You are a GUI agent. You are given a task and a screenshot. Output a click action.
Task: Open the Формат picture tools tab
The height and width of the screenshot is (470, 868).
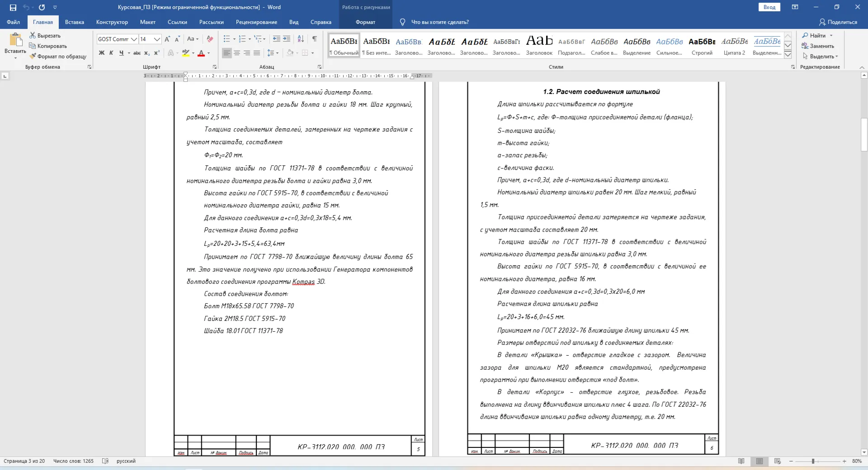pyautogui.click(x=365, y=22)
